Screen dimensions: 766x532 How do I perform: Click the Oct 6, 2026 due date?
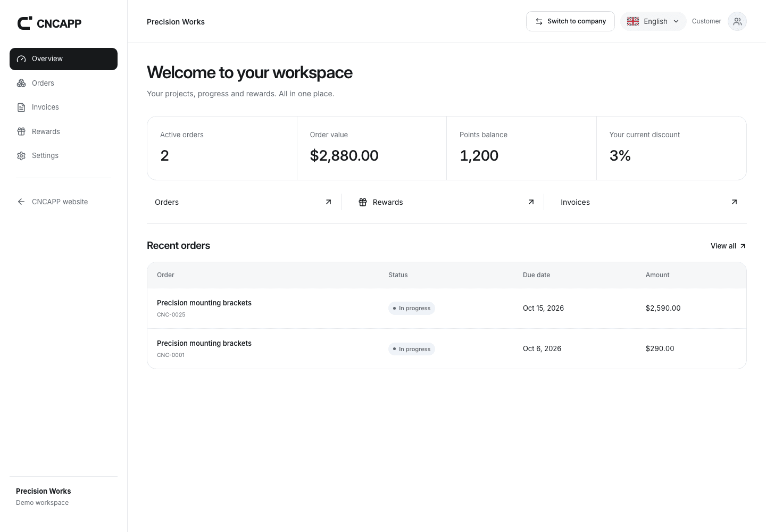click(x=542, y=348)
